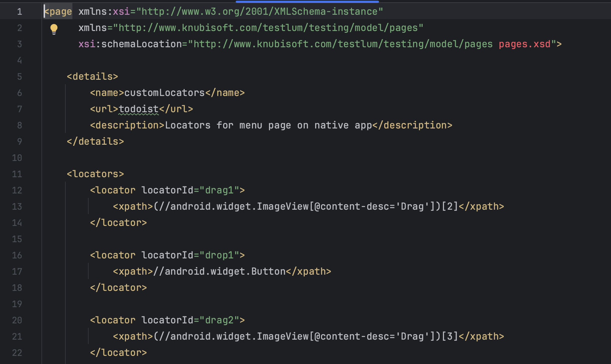Click the opening details tag
This screenshot has width=611, height=364.
click(92, 76)
